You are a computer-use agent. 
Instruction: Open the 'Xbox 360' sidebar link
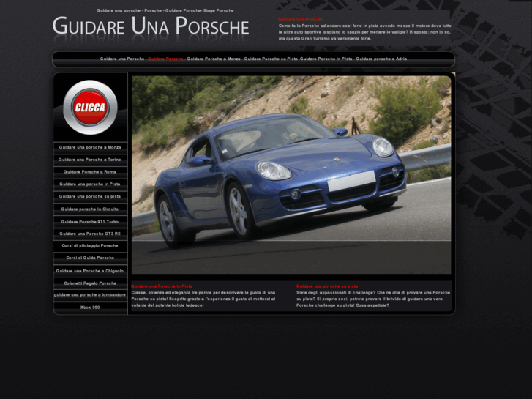90,307
